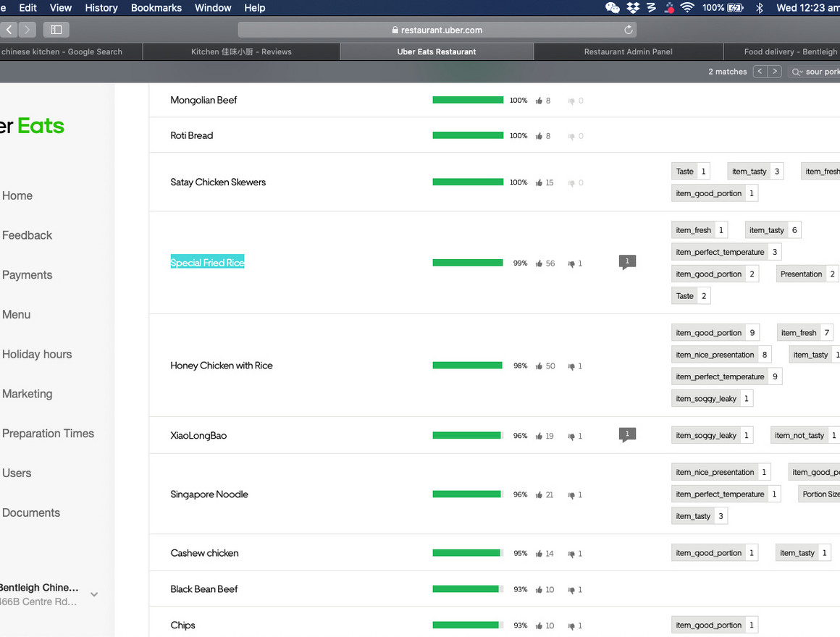This screenshot has height=637, width=840.
Task: Click the item_soggy_leaky tag for XiaoLongBao
Action: 705,435
